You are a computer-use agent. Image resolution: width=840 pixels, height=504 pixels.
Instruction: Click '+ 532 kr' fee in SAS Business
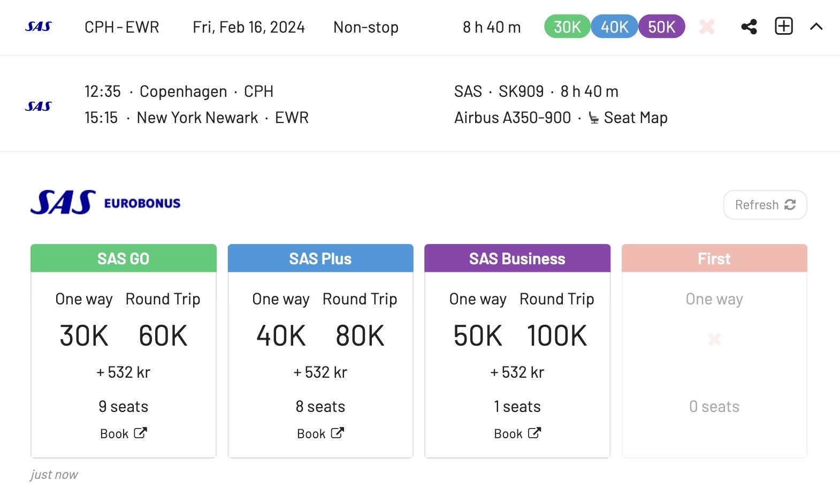click(x=517, y=372)
